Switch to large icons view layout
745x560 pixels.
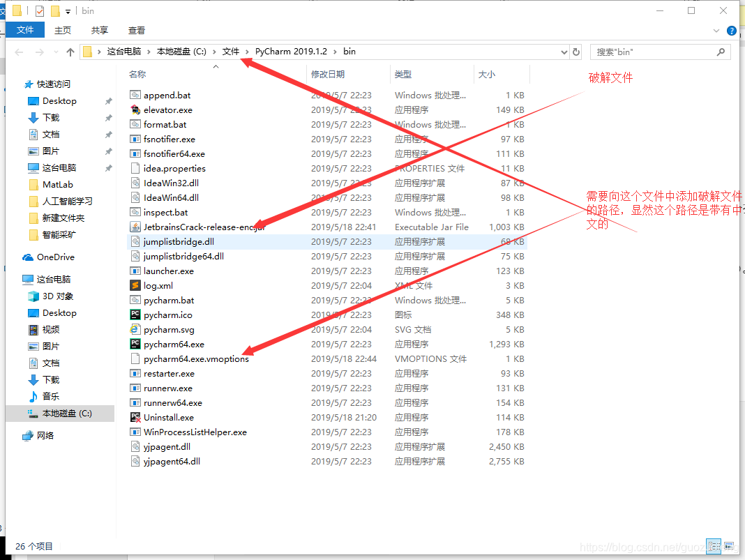click(730, 546)
